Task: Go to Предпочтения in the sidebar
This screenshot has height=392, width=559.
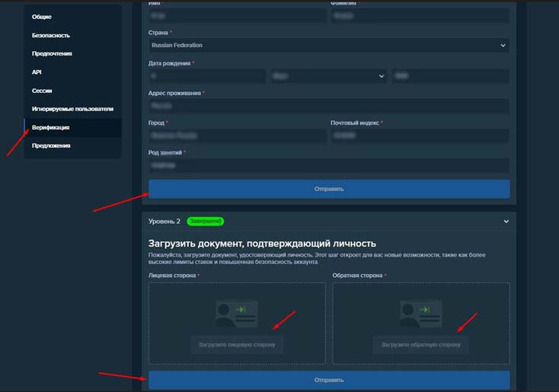Action: (53, 53)
